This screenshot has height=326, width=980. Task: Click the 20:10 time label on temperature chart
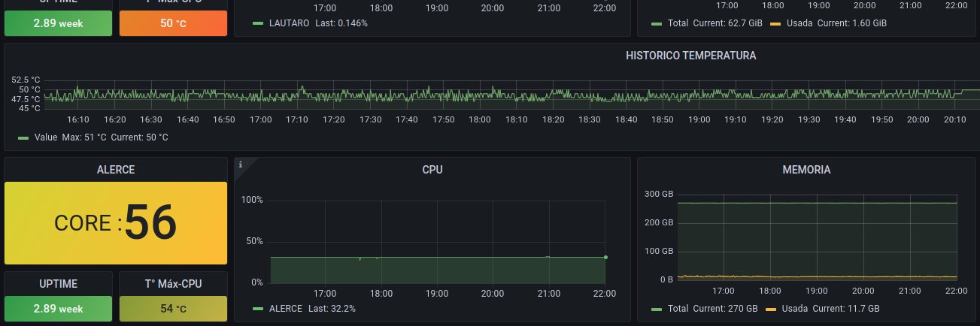[x=955, y=119]
